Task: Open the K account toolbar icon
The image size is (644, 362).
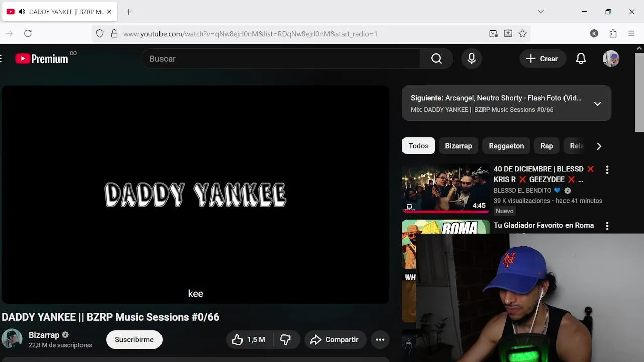Action: 594,34
